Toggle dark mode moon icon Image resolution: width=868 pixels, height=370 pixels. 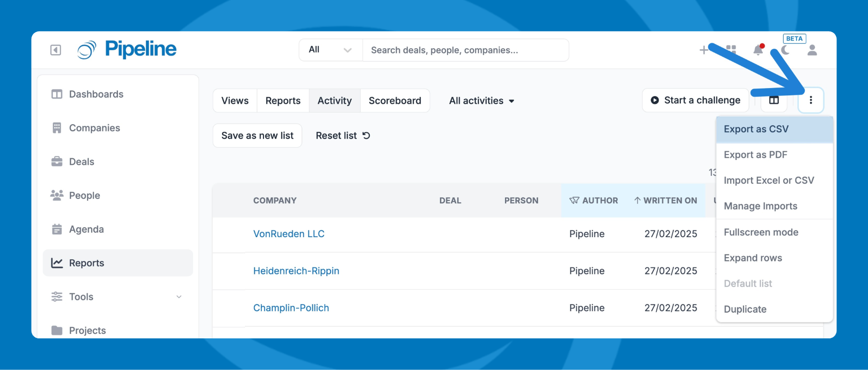tap(786, 50)
